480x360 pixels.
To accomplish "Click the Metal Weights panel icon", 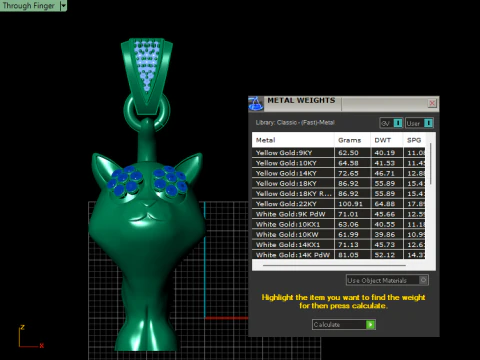I will 256,103.
